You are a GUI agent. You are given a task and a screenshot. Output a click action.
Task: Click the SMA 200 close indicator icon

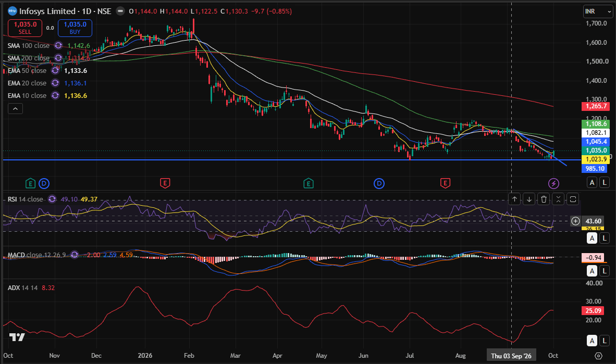coord(58,58)
